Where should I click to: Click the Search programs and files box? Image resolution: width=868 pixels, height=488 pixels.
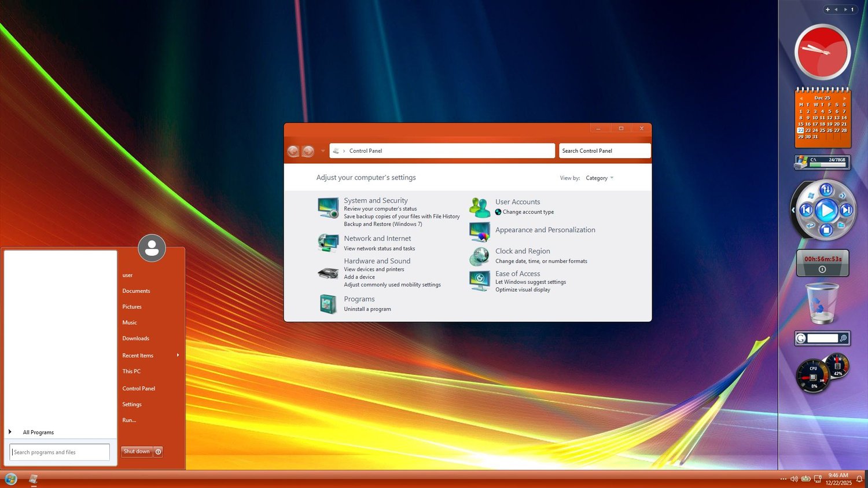coord(60,452)
